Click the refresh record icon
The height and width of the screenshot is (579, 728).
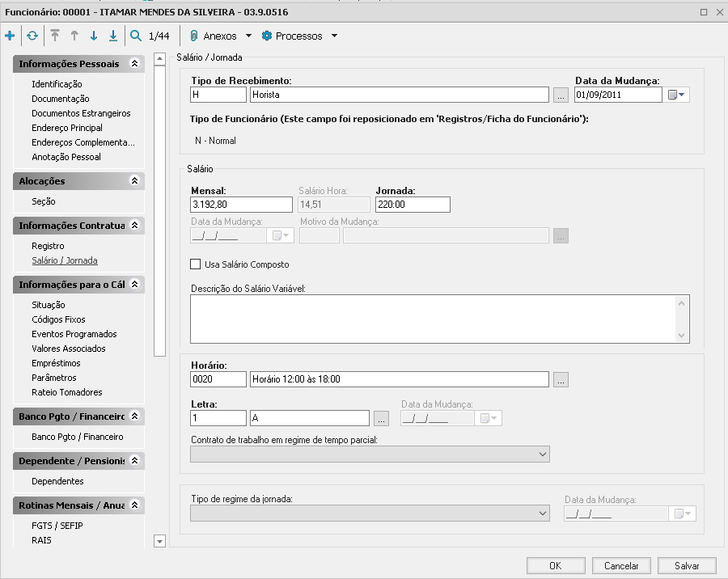(32, 36)
